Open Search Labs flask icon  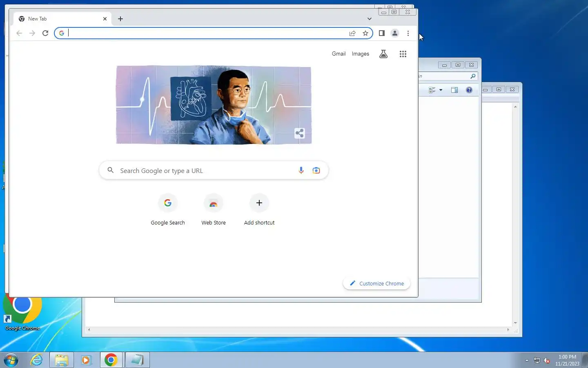[383, 54]
